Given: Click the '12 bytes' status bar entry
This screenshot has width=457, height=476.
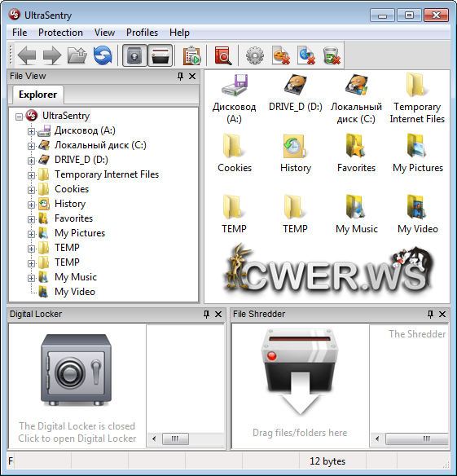Looking at the screenshot, I should coord(327,461).
